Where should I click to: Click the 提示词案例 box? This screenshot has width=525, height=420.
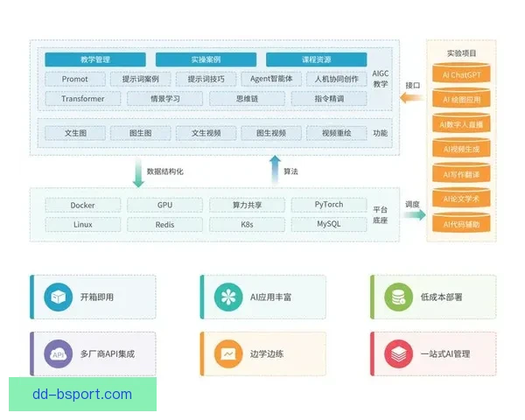140,79
